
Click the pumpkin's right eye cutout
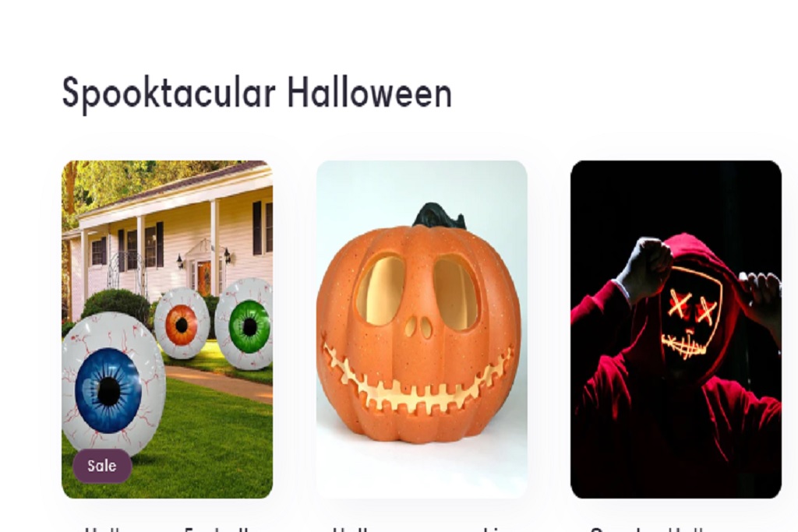click(x=457, y=293)
